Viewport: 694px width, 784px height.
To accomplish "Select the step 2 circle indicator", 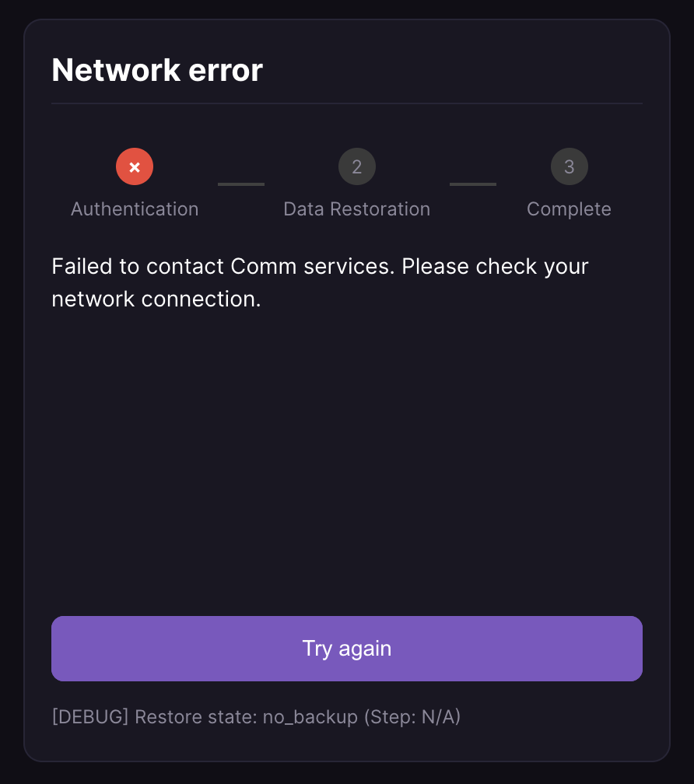I will (357, 166).
